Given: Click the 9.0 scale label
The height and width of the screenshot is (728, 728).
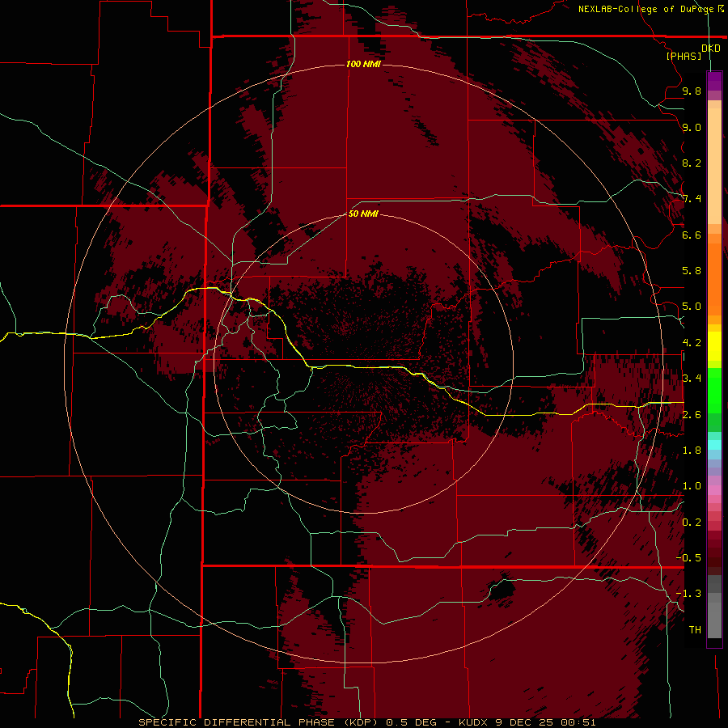Looking at the screenshot, I should pyautogui.click(x=692, y=127).
